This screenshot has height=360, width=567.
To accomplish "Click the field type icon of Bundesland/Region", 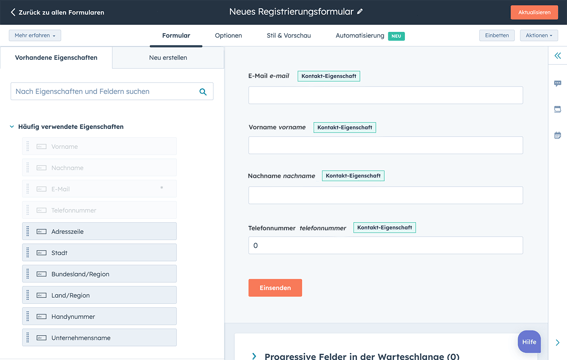I will tap(42, 274).
